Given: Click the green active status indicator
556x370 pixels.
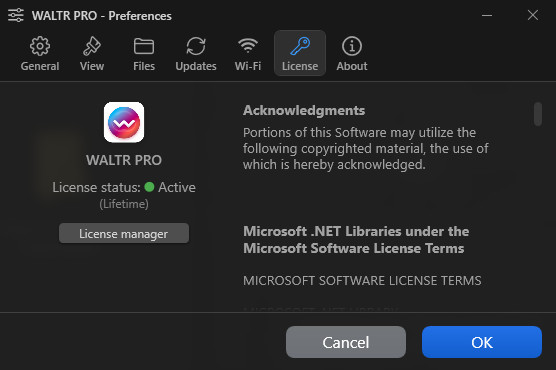Looking at the screenshot, I should (149, 187).
